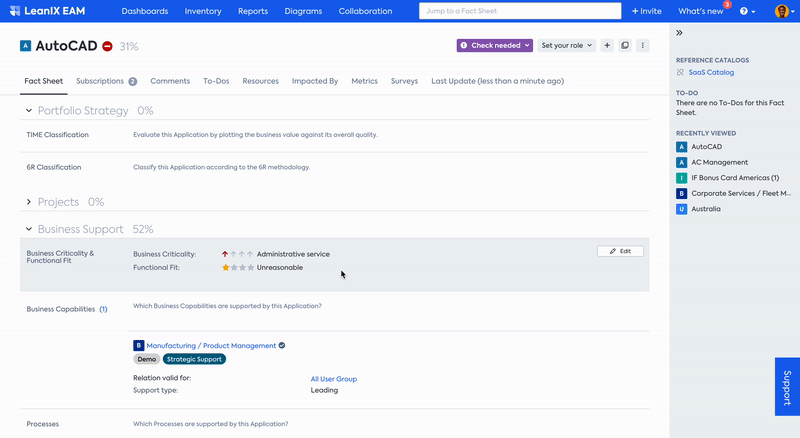
Task: Click the verified checkmark beside Product Management
Action: coord(282,346)
